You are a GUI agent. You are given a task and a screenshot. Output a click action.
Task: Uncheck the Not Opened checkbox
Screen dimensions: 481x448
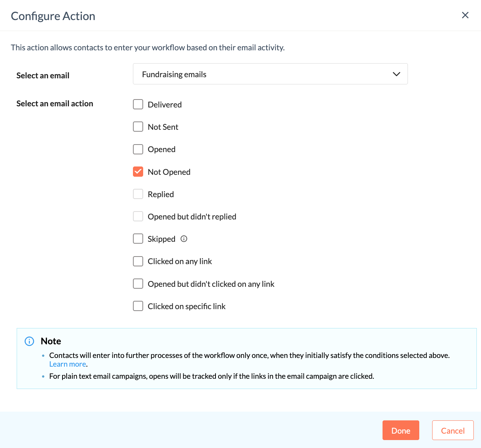coord(138,172)
